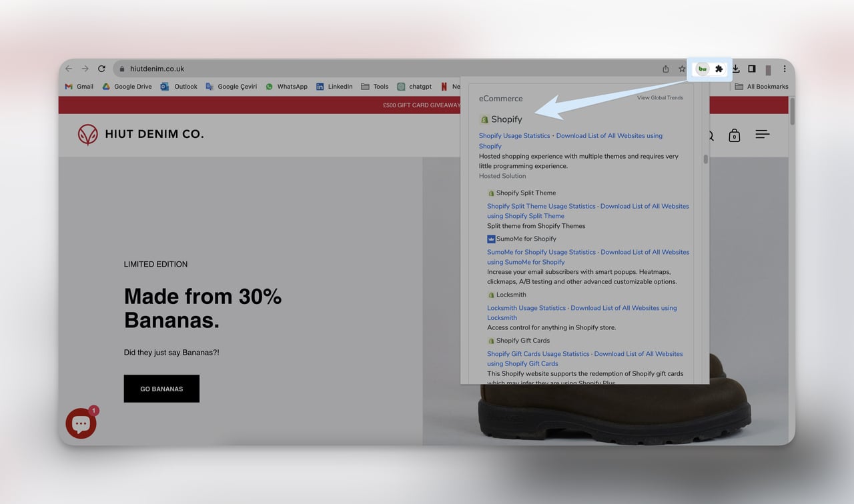Click 'Split theme from Shopify Themes' text
854x504 pixels.
pyautogui.click(x=536, y=227)
